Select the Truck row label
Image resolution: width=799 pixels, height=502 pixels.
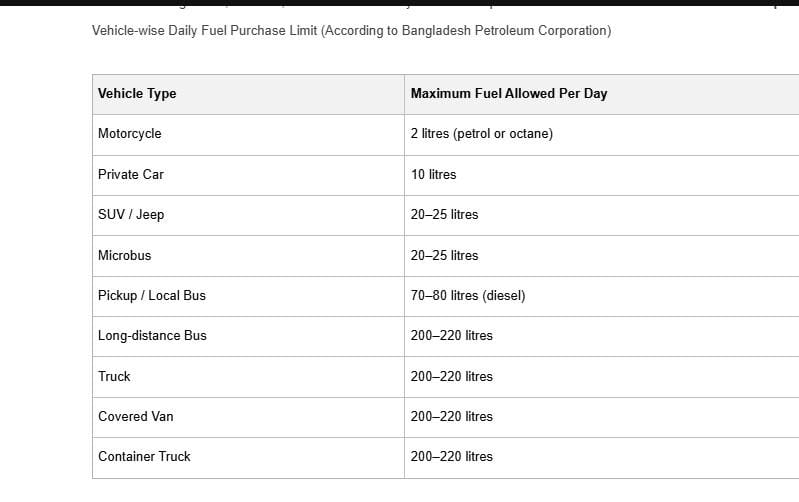coord(114,376)
